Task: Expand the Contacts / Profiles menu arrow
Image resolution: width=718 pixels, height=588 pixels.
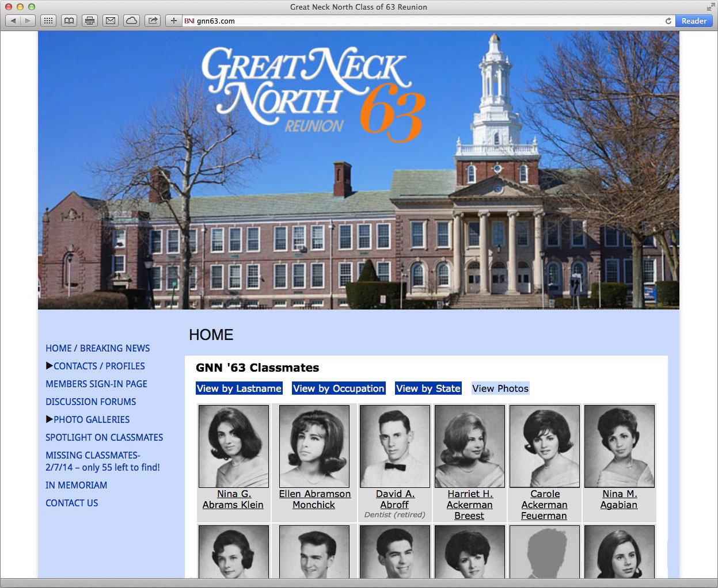Action: tap(50, 365)
